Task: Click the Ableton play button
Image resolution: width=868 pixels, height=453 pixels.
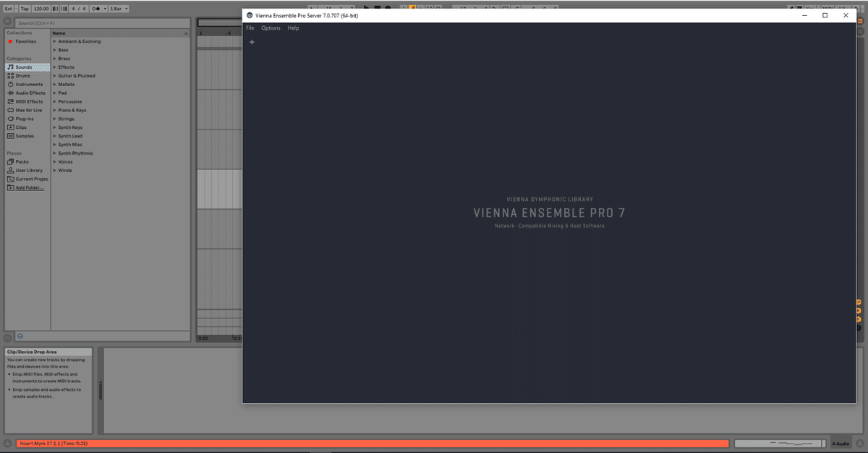Action: click(x=367, y=8)
